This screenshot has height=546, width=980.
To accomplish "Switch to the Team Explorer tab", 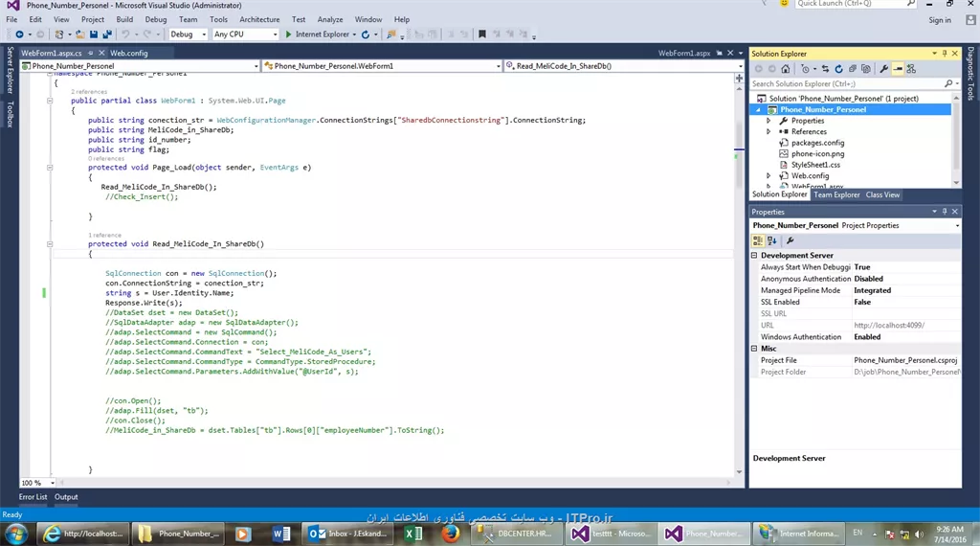I will (836, 194).
